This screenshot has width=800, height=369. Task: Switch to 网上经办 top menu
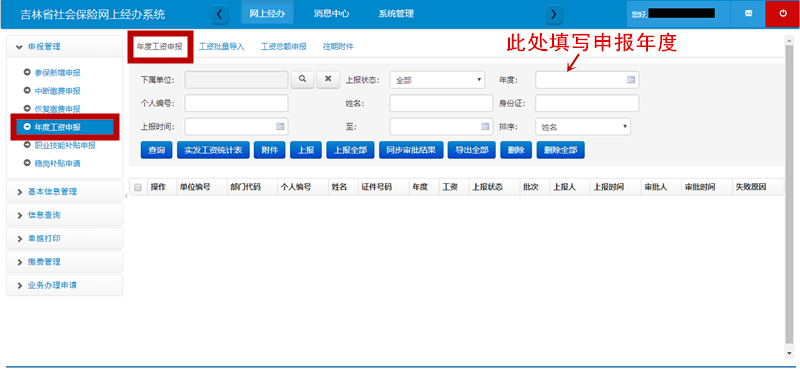click(267, 14)
